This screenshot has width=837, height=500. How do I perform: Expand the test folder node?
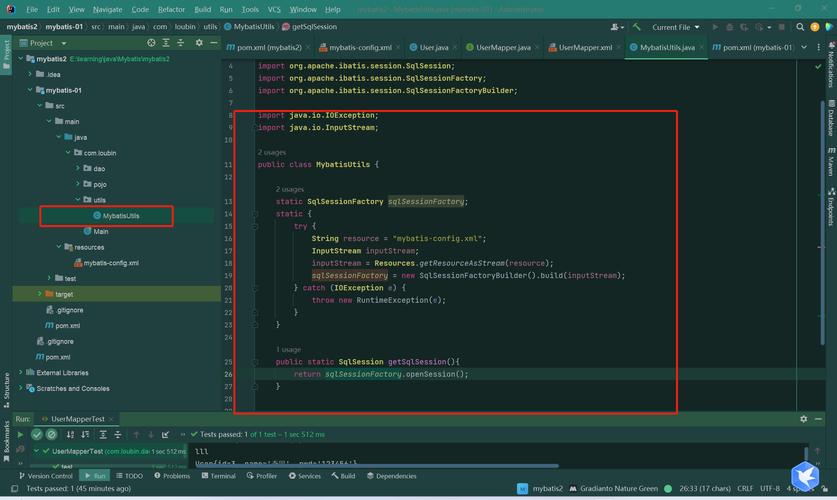(49, 278)
